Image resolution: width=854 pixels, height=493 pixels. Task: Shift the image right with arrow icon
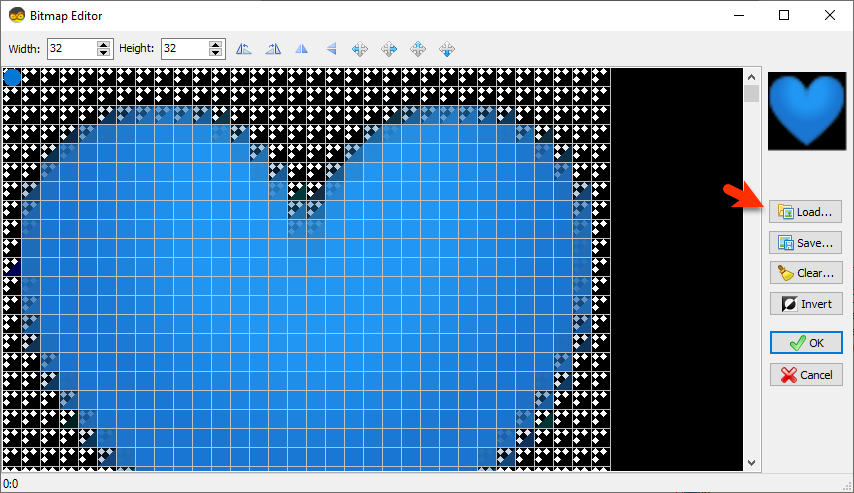click(x=389, y=49)
